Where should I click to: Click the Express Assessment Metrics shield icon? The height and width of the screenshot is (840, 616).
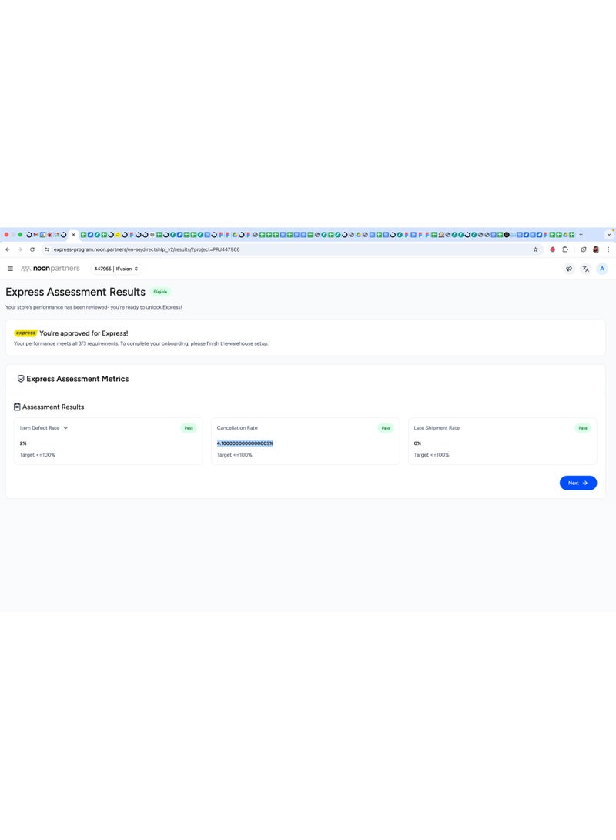pyautogui.click(x=21, y=379)
